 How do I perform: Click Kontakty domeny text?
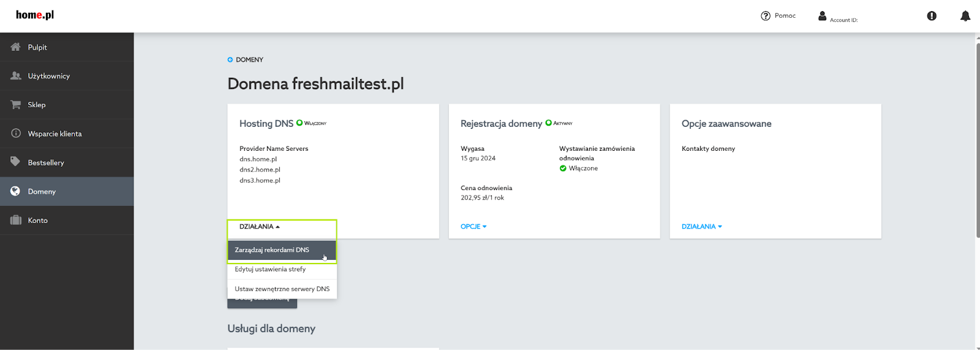pyautogui.click(x=708, y=149)
